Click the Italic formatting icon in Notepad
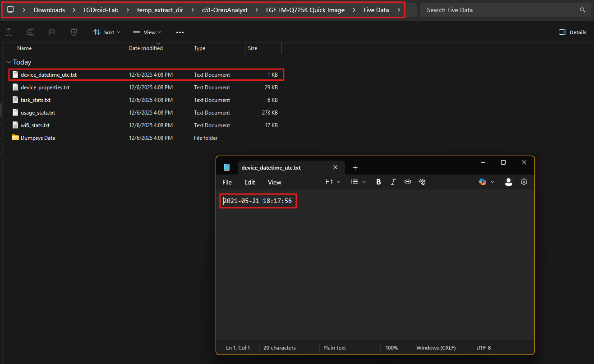This screenshot has height=364, width=594. [x=393, y=182]
